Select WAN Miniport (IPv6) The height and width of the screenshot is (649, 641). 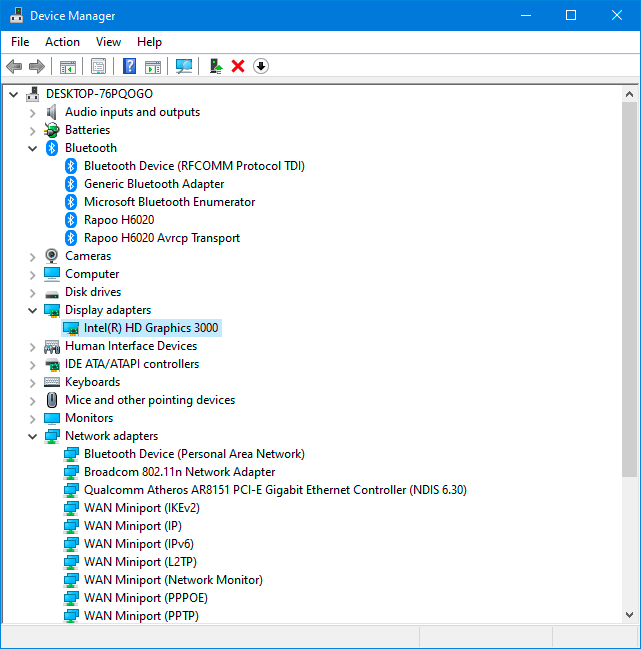(139, 544)
